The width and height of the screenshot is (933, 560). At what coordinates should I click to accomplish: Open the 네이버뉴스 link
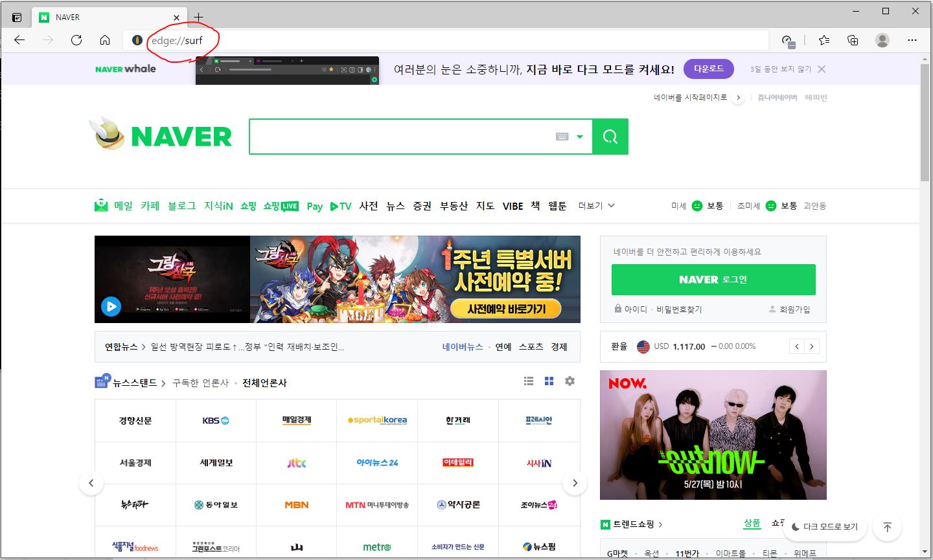[463, 347]
